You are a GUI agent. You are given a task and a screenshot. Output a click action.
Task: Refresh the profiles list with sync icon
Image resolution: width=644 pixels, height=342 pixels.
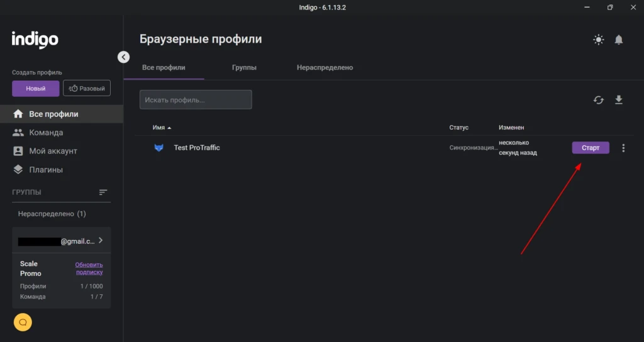pos(599,100)
